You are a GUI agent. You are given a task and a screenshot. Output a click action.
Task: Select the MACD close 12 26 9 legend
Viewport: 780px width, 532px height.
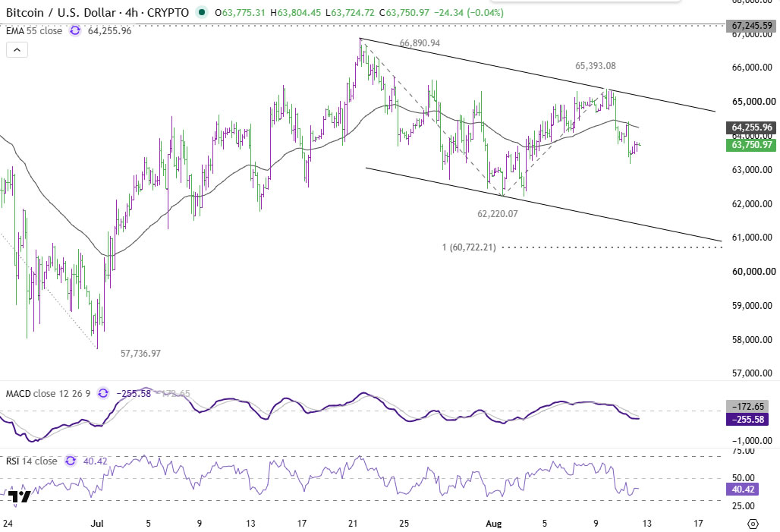[49, 394]
